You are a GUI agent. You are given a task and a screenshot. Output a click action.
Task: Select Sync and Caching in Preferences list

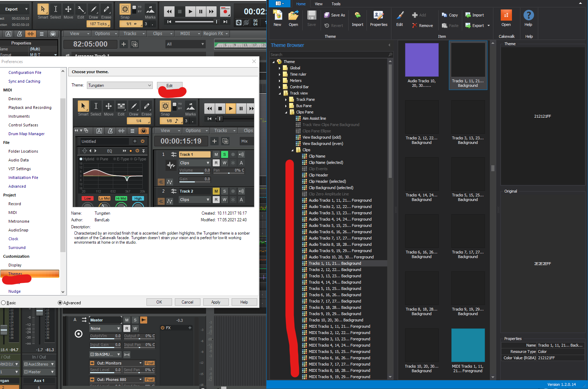tap(24, 81)
